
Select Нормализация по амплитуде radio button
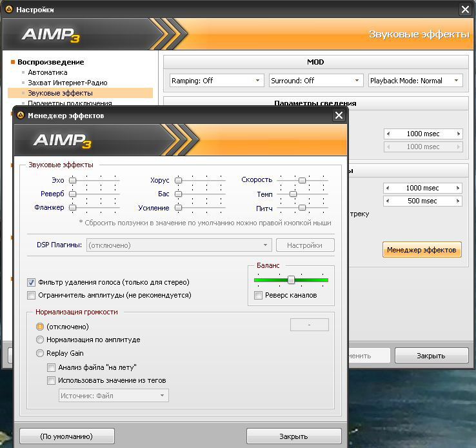click(40, 340)
